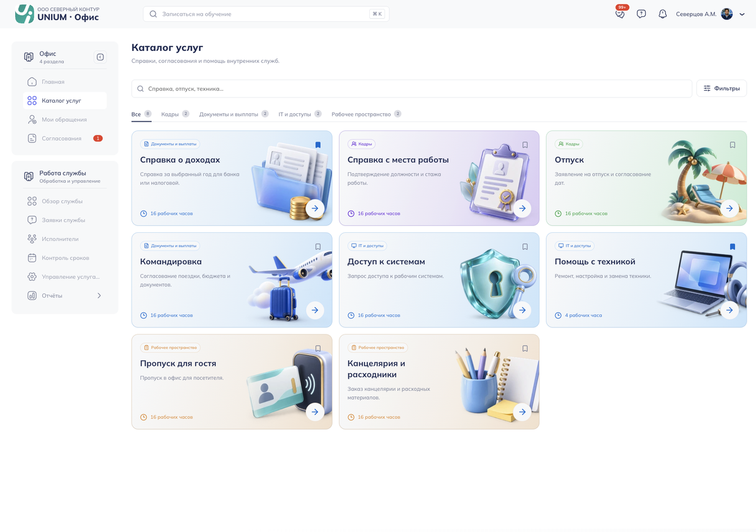The width and height of the screenshot is (756, 532).
Task: Open the arrow button on Канцелярия и расходники card
Action: [x=522, y=412]
